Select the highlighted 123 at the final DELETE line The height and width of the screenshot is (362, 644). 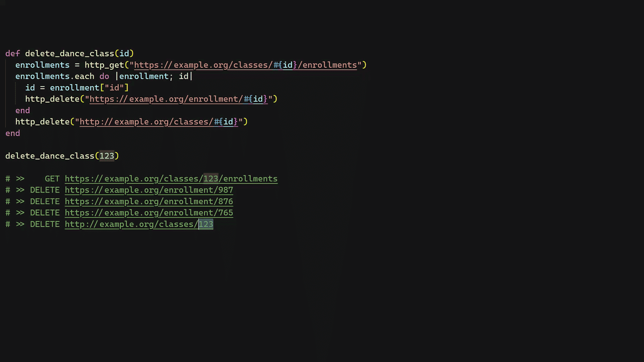coord(205,224)
